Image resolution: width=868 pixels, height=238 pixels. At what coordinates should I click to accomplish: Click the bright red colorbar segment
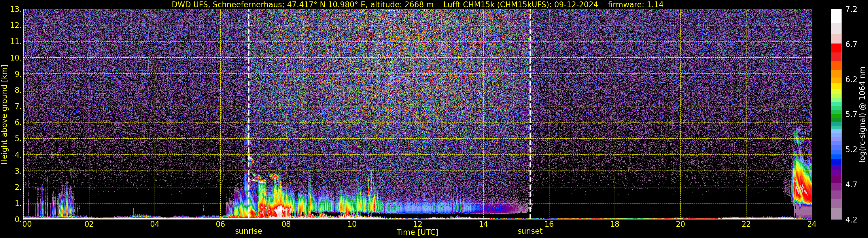coord(836,48)
